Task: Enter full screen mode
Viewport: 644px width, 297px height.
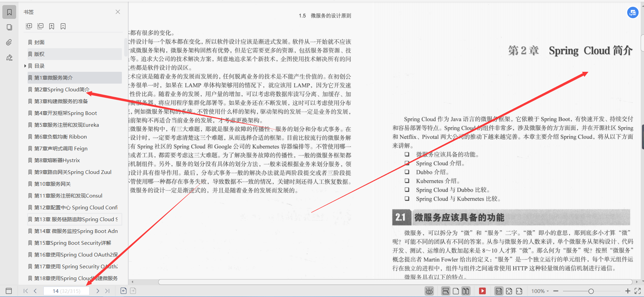Action: point(637,291)
